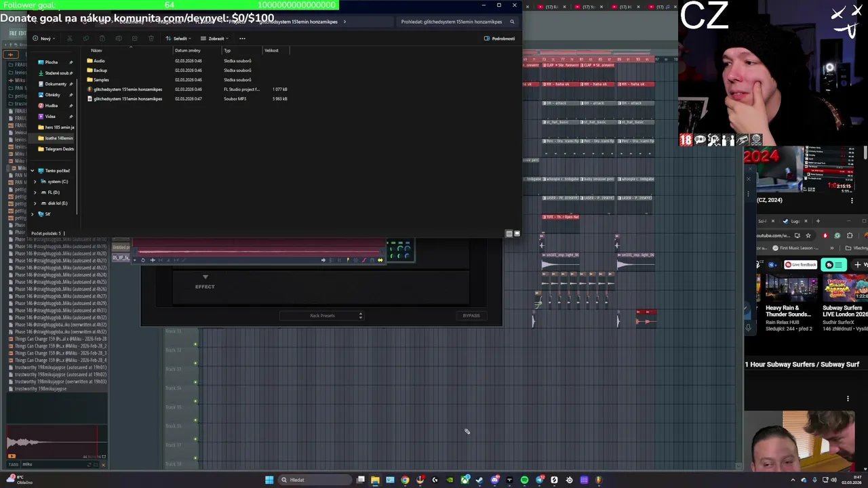This screenshot has height=488, width=868.
Task: Click the Rename icon in Explorer toolbar
Action: click(119, 39)
